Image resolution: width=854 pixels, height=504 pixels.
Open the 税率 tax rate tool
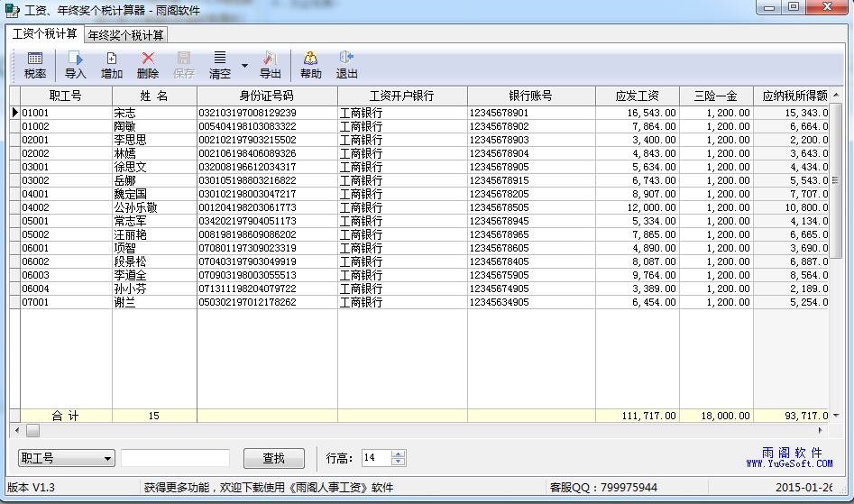point(35,65)
